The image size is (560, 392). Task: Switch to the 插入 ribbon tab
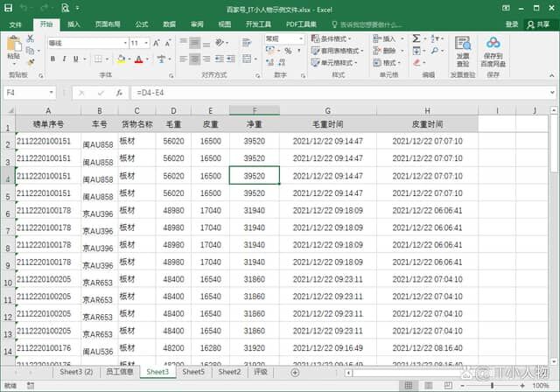coord(74,24)
